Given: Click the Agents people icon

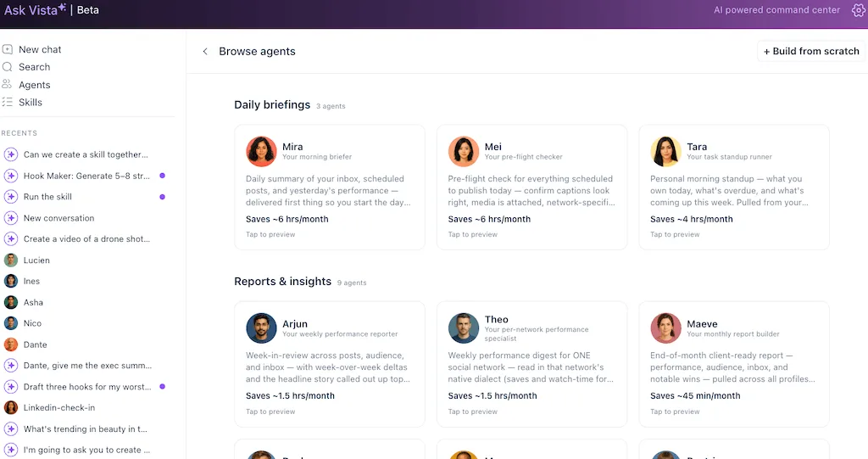Looking at the screenshot, I should click(7, 84).
